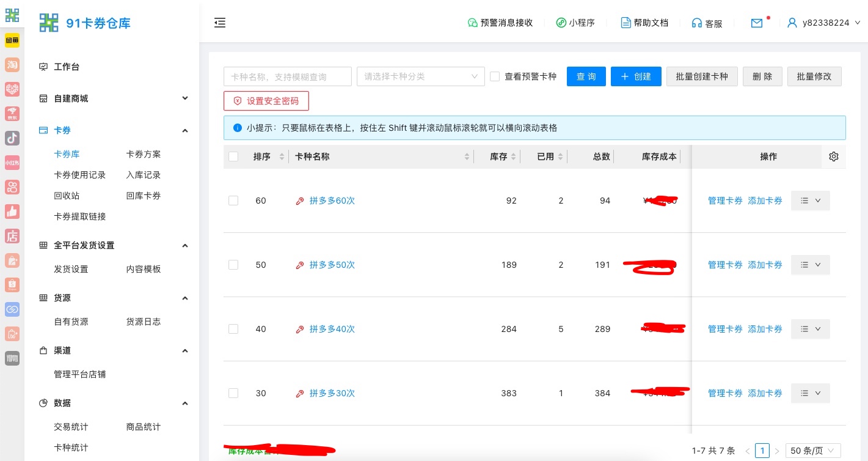868x461 pixels.
Task: Check the row checkbox for 拼多多60次
Action: [233, 201]
